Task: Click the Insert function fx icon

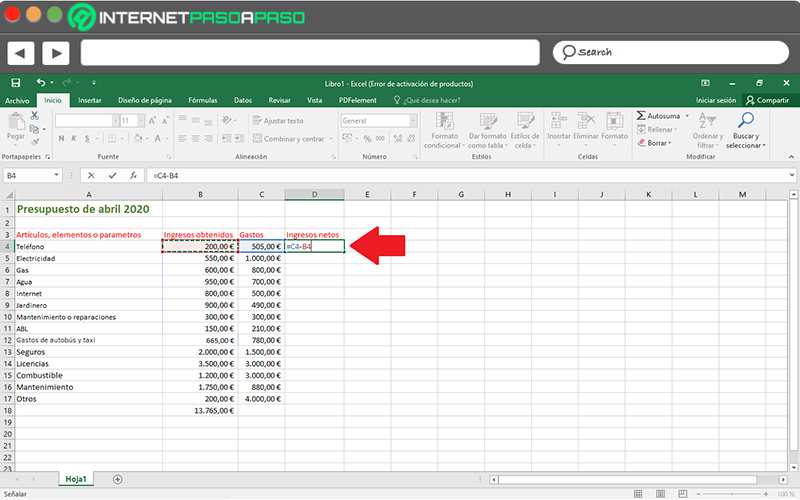Action: point(133,176)
